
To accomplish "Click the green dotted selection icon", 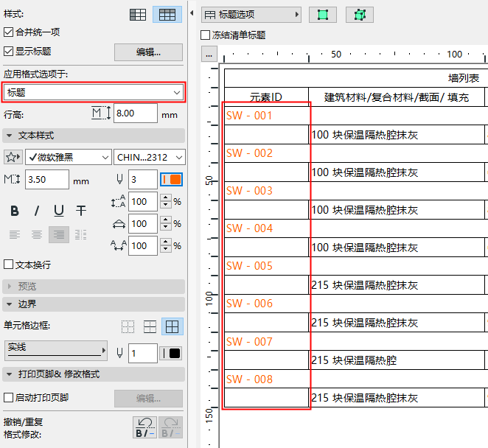I will 360,15.
